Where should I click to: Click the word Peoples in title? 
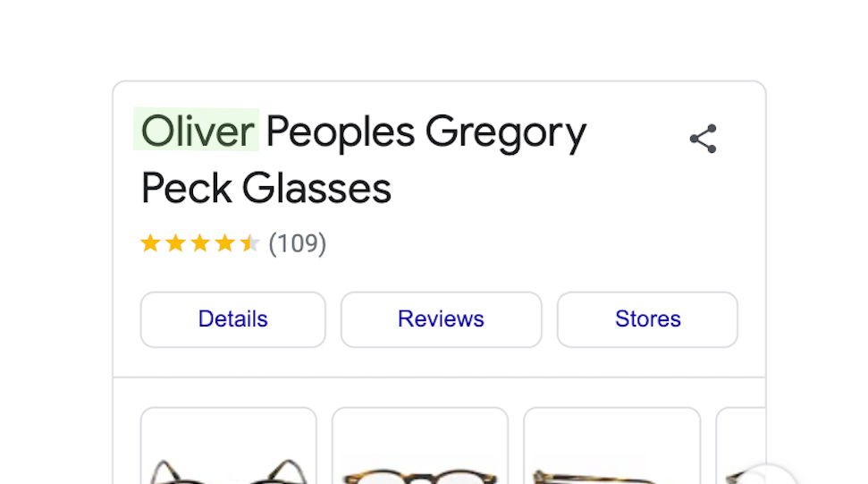[341, 133]
